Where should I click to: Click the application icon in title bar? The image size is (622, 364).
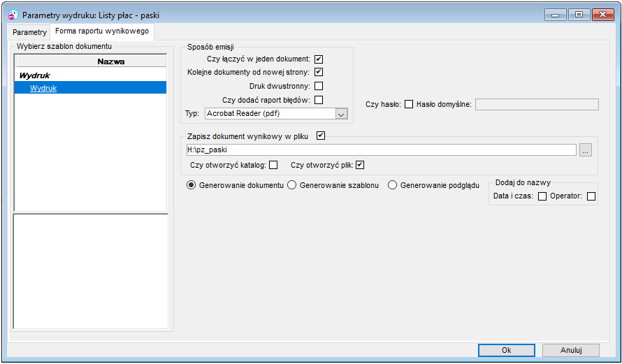pyautogui.click(x=13, y=15)
